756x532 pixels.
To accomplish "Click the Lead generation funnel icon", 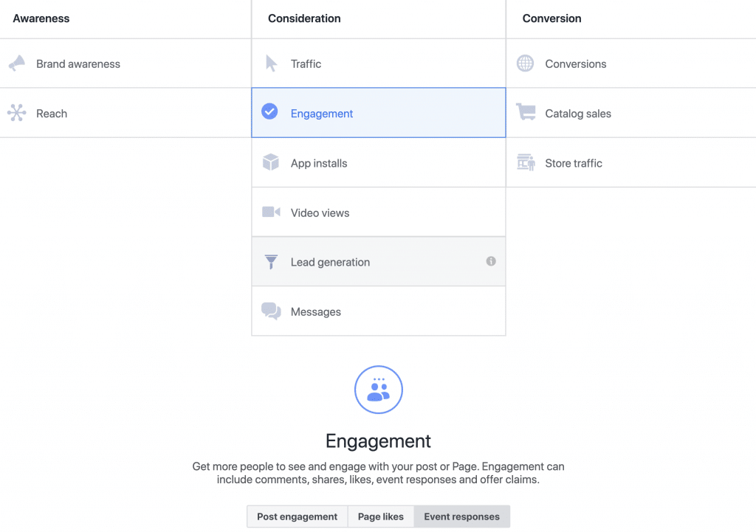I will [x=271, y=262].
